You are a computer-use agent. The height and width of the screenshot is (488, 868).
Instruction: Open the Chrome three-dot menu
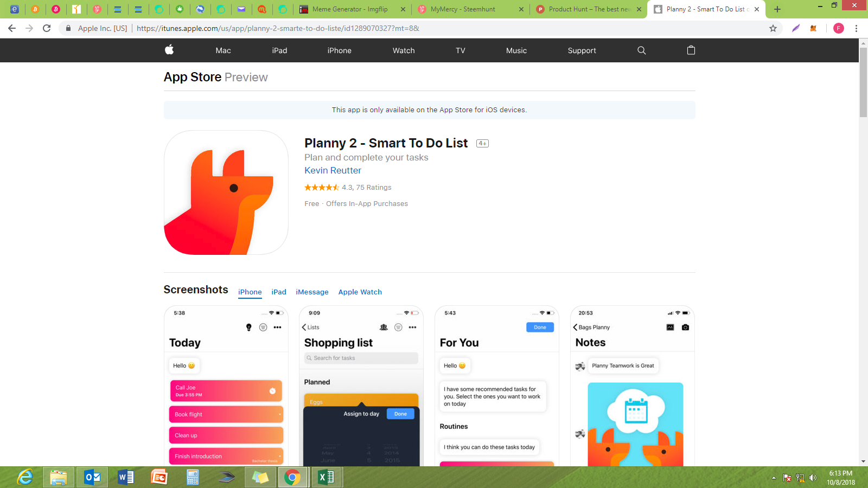pos(856,28)
